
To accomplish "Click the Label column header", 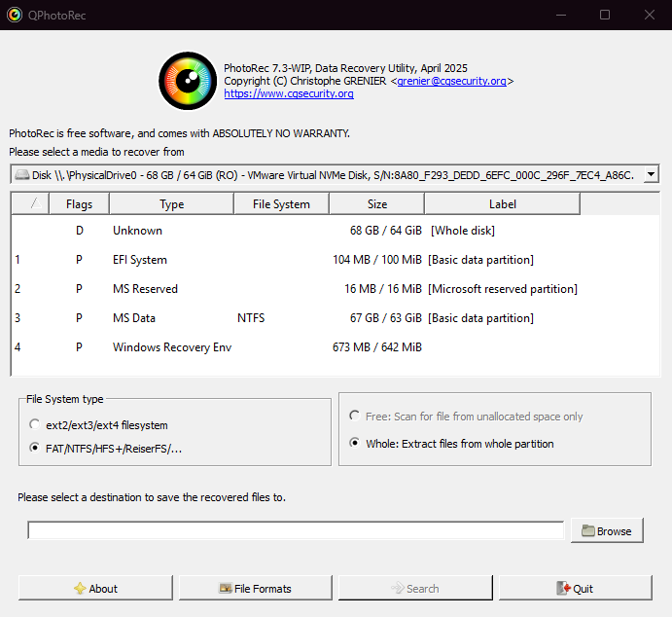I will (502, 204).
